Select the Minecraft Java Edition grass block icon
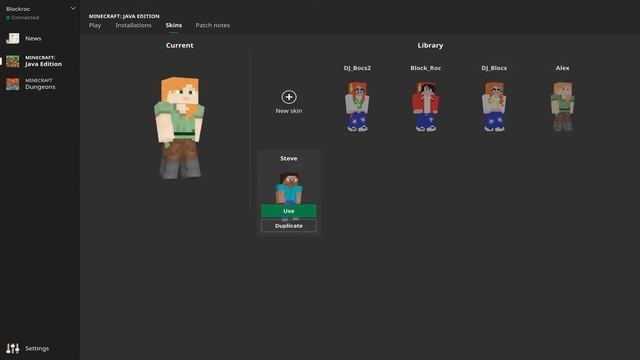The height and width of the screenshot is (360, 640). 13,61
